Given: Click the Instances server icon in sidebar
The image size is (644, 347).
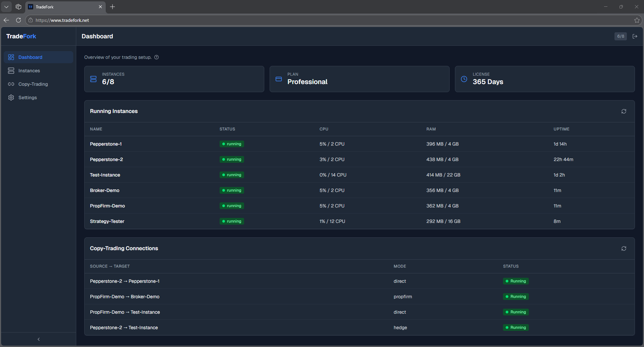Looking at the screenshot, I should [x=11, y=71].
